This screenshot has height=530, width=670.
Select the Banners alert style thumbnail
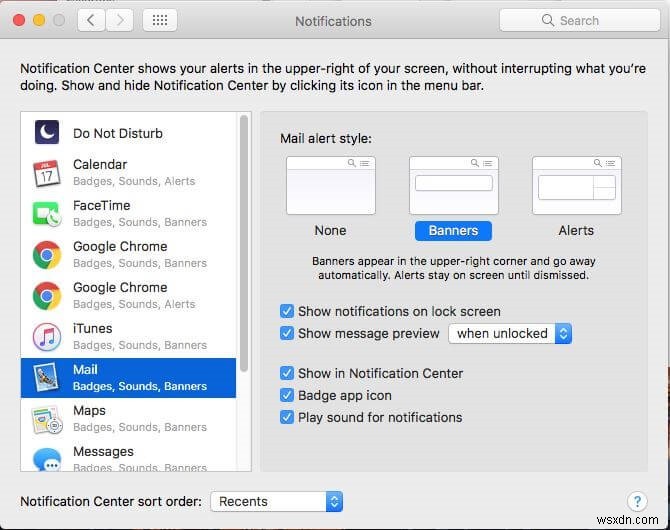[453, 186]
